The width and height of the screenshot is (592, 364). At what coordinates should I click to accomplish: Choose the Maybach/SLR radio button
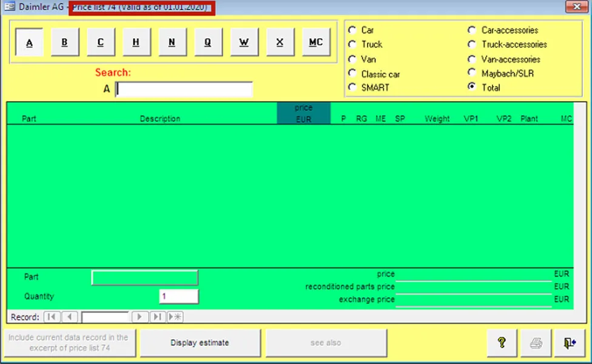coord(471,72)
